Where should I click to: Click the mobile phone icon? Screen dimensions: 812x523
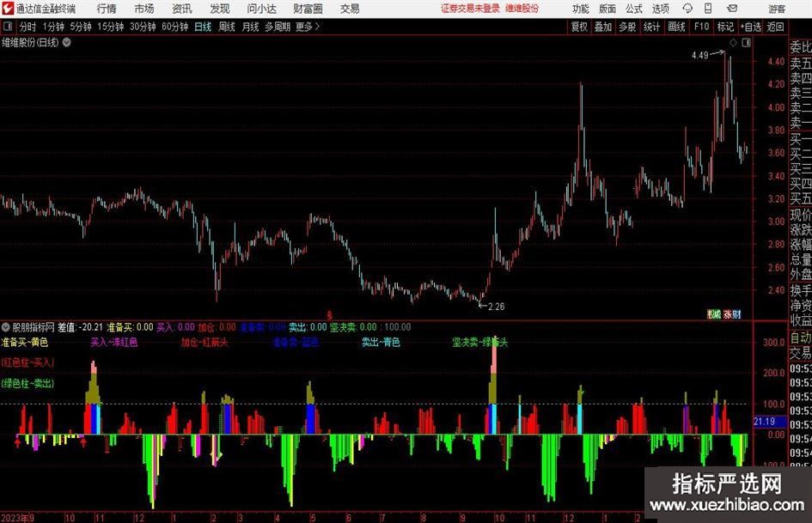click(x=708, y=9)
